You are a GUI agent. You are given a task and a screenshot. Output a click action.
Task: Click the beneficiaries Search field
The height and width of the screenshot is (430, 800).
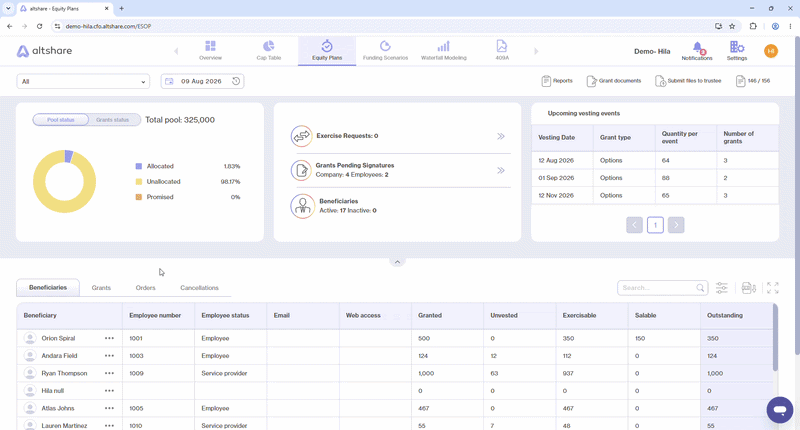(x=662, y=288)
